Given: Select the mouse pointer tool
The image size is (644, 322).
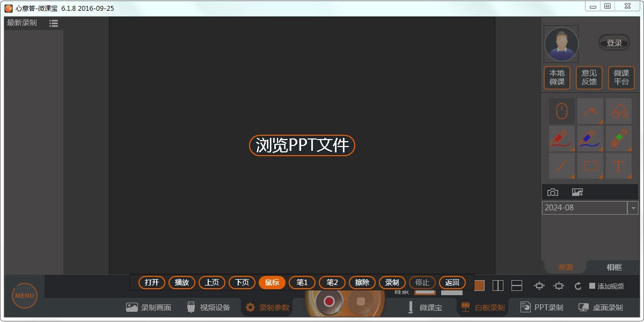Looking at the screenshot, I should pos(561,111).
